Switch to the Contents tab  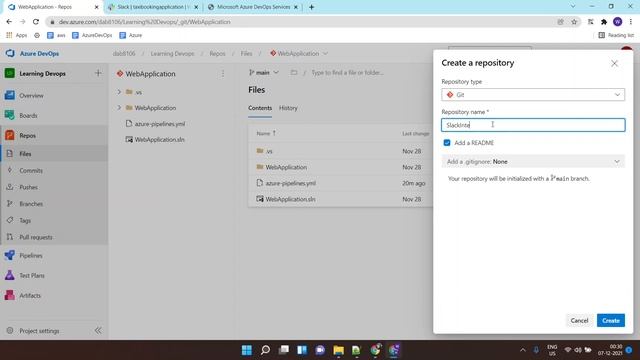tap(260, 108)
